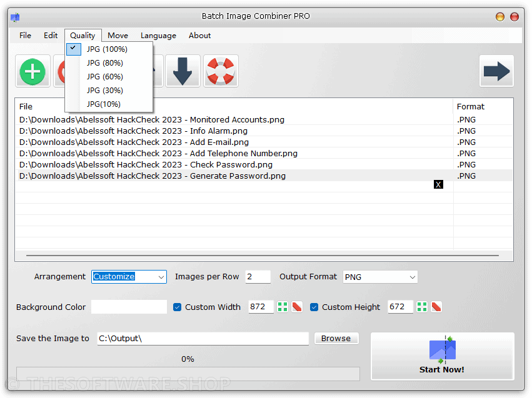Click the Background Color swatch
The image size is (532, 398).
coord(129,307)
